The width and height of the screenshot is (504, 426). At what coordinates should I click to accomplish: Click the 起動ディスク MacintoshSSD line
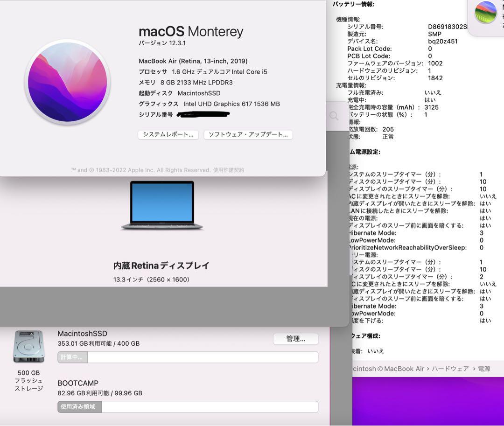tap(180, 93)
